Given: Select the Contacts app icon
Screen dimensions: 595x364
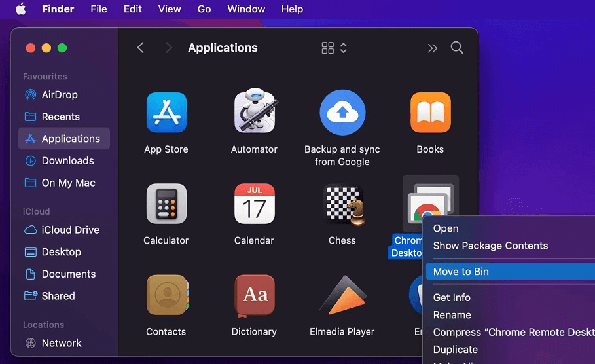Looking at the screenshot, I should 167,295.
